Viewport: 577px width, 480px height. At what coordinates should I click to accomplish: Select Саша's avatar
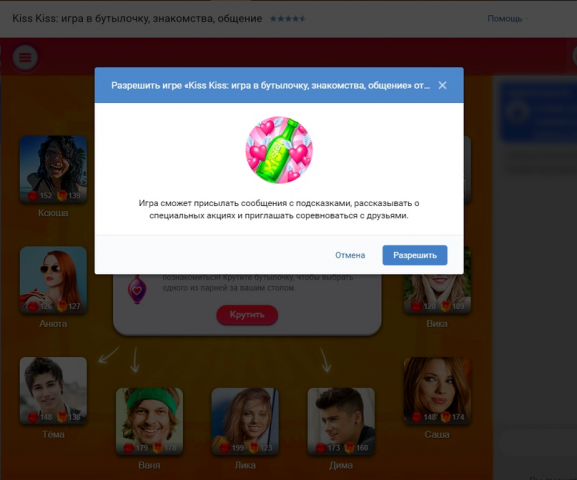click(x=437, y=391)
